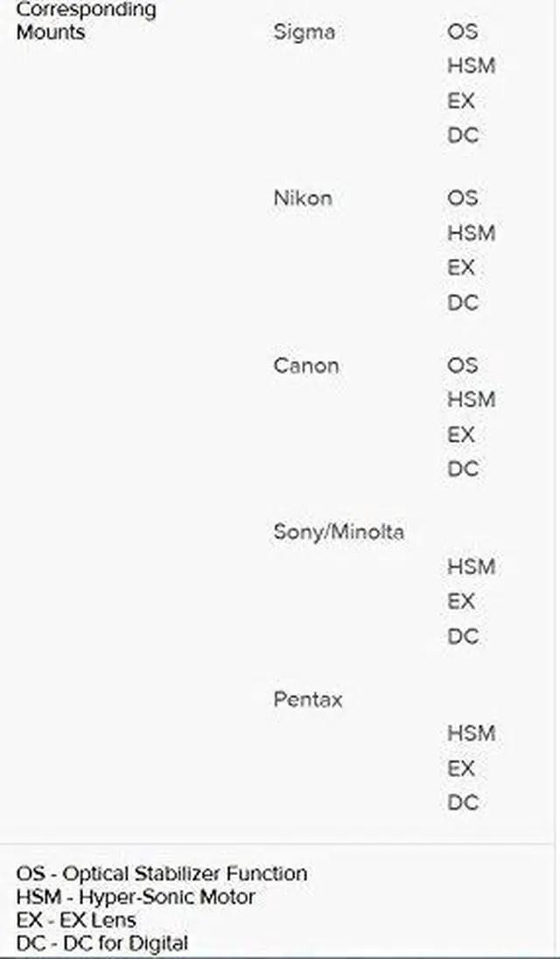Click the Pentax mount label
Viewport: 560px width, 959px height.
[x=307, y=700]
